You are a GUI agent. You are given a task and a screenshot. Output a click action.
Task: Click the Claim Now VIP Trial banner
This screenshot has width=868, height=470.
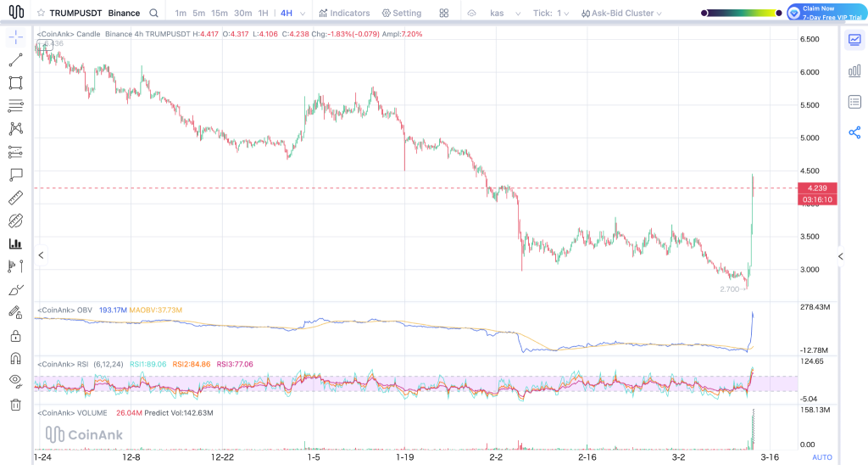point(826,13)
